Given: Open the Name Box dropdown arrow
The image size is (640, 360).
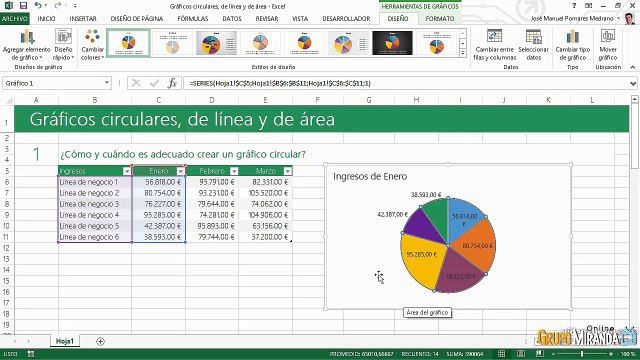Looking at the screenshot, I should coord(107,83).
